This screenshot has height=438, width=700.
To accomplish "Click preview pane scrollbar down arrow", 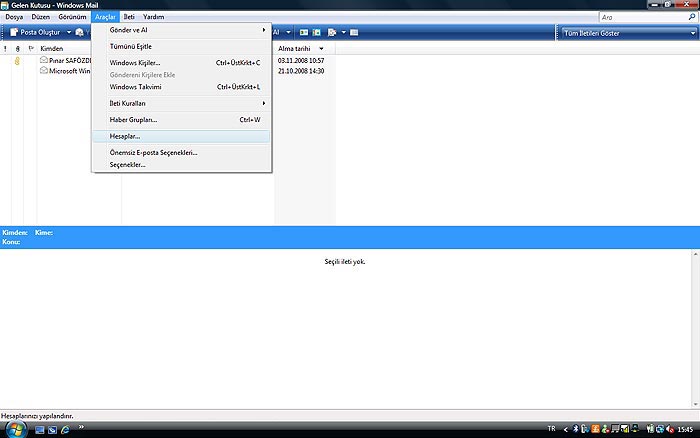I will [x=696, y=405].
